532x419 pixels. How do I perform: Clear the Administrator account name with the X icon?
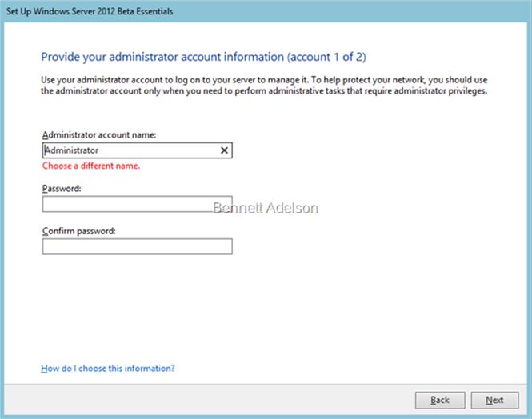pyautogui.click(x=224, y=150)
